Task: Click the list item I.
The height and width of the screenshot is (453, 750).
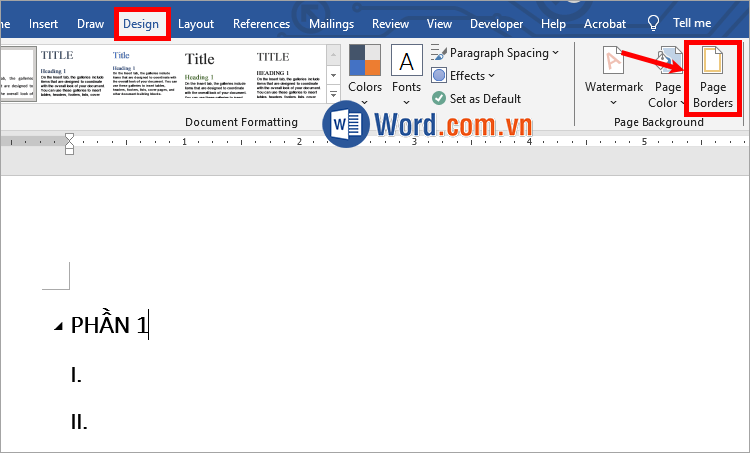Action: [76, 375]
